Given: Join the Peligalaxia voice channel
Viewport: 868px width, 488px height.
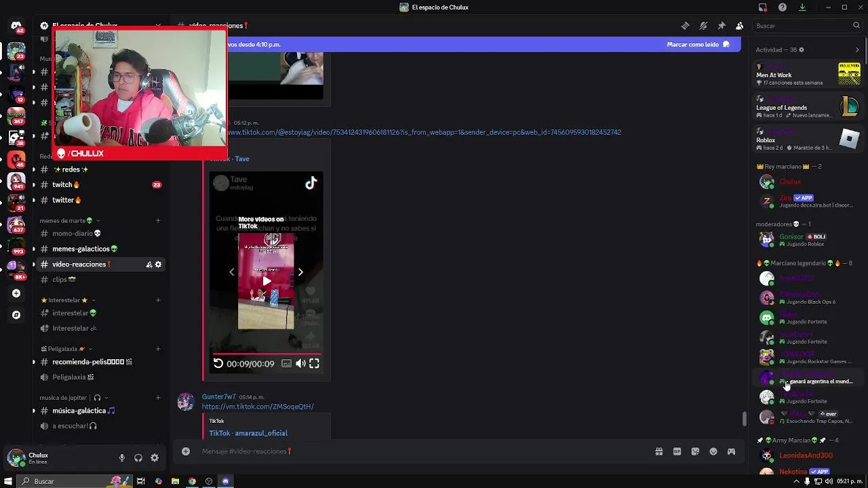Looking at the screenshot, I should coord(100,377).
